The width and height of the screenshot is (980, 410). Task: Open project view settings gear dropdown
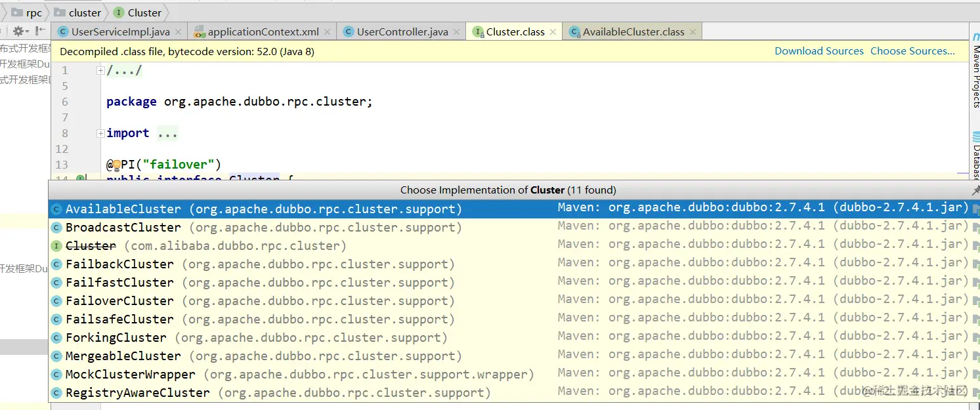(x=20, y=31)
